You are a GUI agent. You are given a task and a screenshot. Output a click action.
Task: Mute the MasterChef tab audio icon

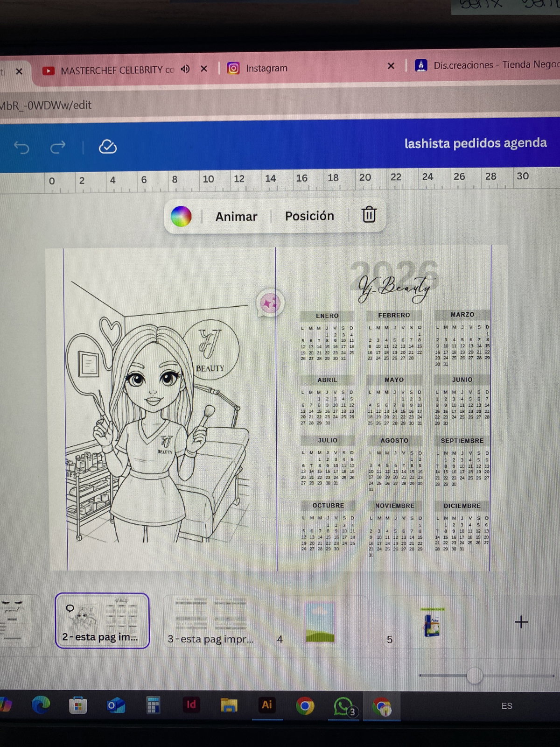(x=185, y=69)
